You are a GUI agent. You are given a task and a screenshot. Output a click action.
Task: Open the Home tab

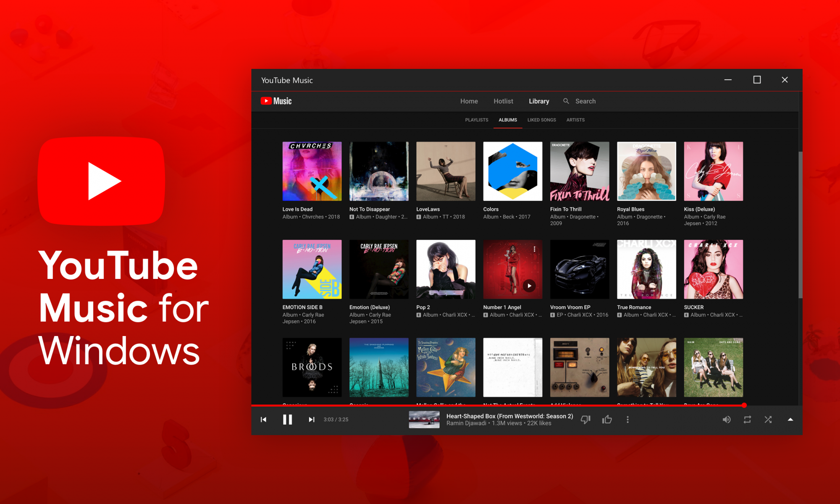tap(469, 101)
